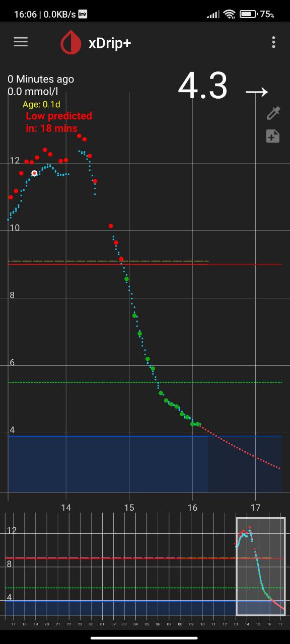Tap the eyedropper calibration icon
This screenshot has width=290, height=644.
click(273, 113)
